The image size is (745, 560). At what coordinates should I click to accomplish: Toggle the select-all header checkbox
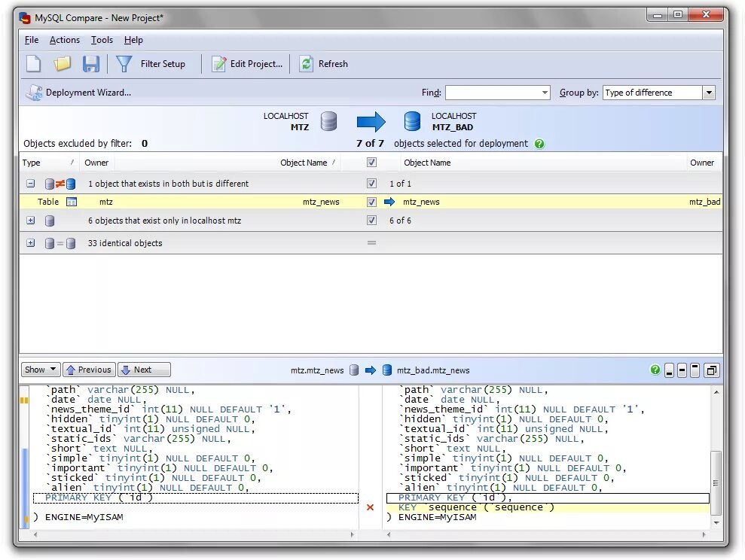[x=371, y=163]
